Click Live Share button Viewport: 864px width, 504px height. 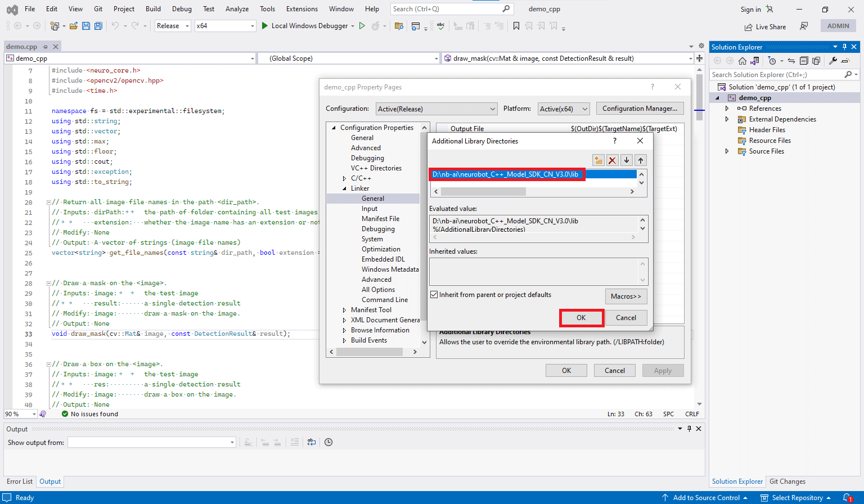click(x=766, y=27)
